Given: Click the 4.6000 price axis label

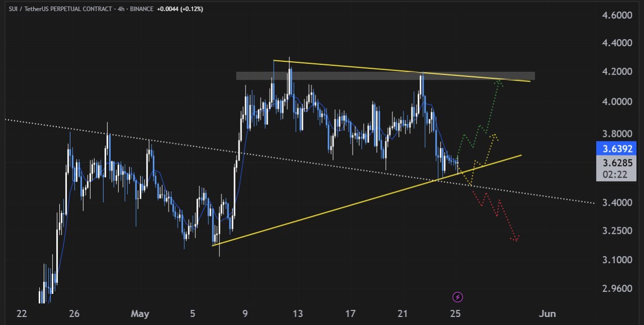Looking at the screenshot, I should point(617,16).
